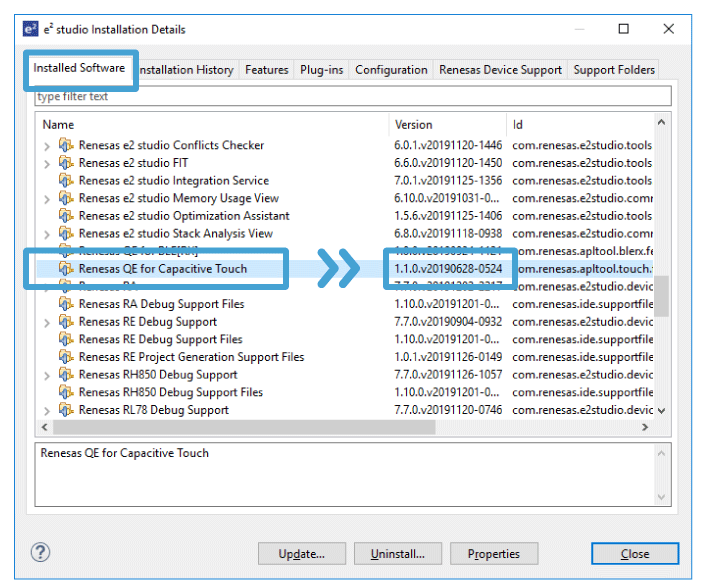Viewport: 714px width, 586px height.
Task: Expand Renesas e2 studio FIT node
Action: tap(46, 164)
